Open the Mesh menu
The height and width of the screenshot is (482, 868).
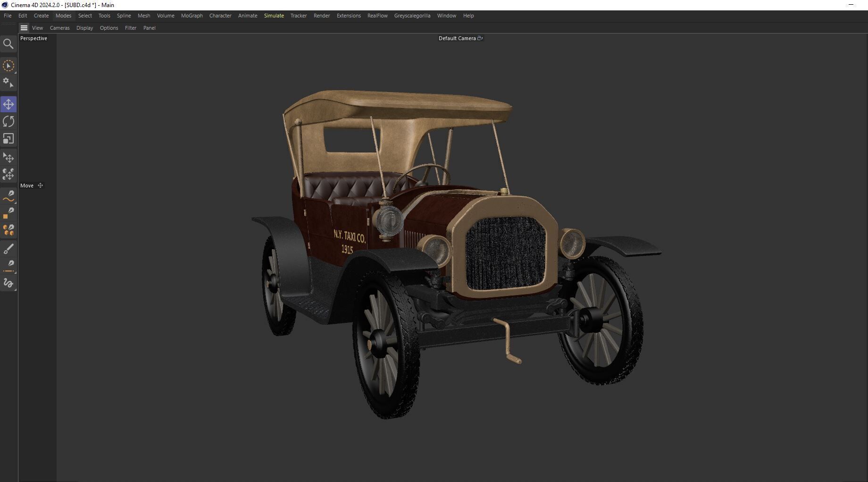[x=144, y=16]
